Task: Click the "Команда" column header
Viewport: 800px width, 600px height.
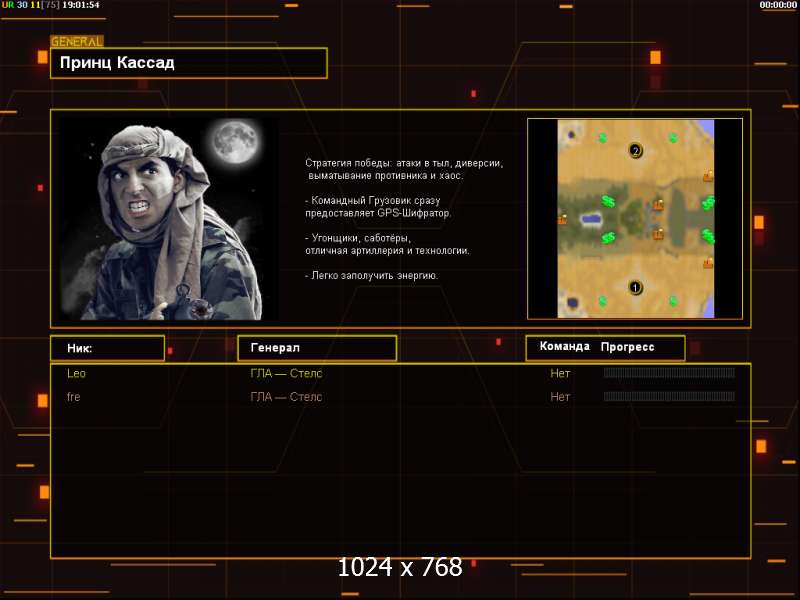Action: click(565, 346)
